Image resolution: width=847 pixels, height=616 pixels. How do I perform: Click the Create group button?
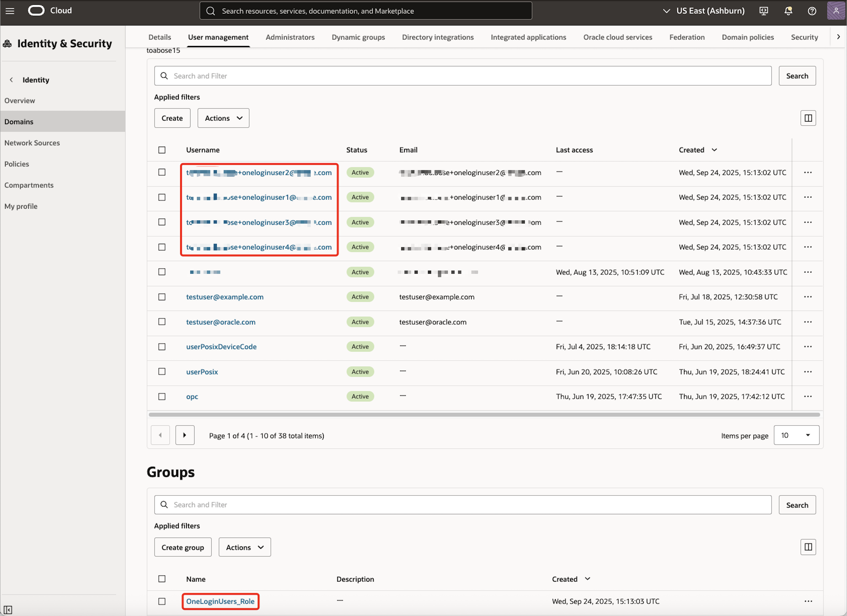(x=182, y=547)
